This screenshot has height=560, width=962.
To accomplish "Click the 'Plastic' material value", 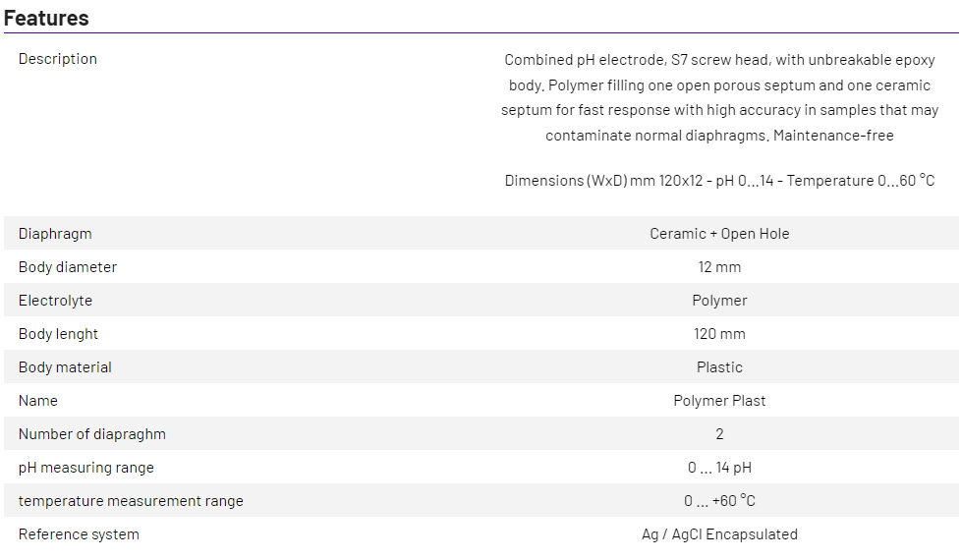I will pos(719,367).
